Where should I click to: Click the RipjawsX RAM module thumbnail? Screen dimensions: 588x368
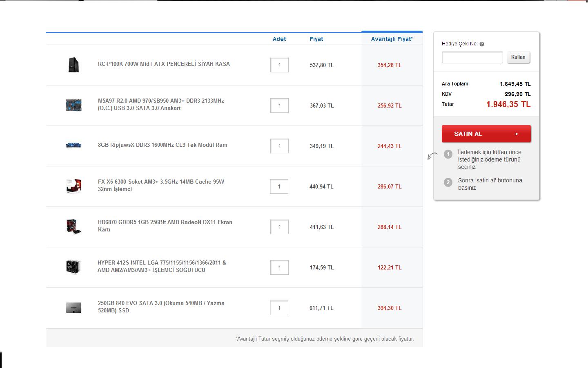coord(73,145)
